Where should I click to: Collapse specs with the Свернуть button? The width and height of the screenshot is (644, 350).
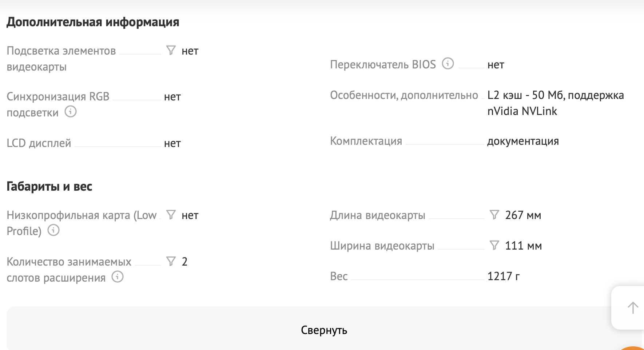pos(323,330)
